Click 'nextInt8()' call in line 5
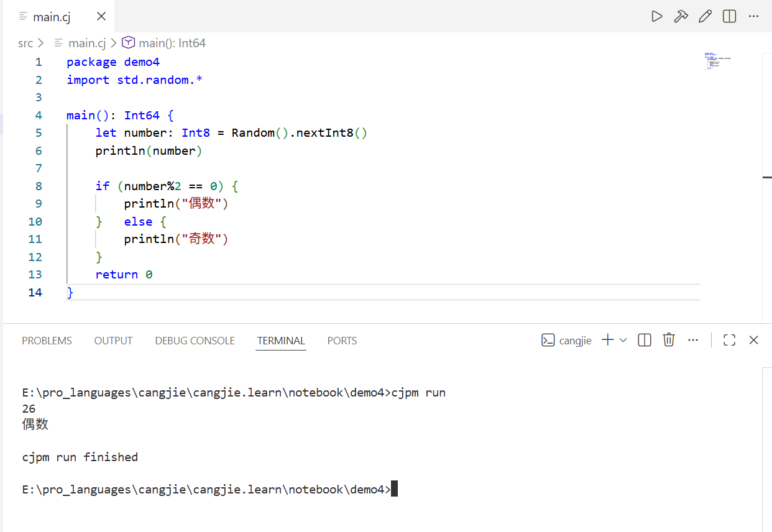Image resolution: width=772 pixels, height=532 pixels. (x=332, y=133)
